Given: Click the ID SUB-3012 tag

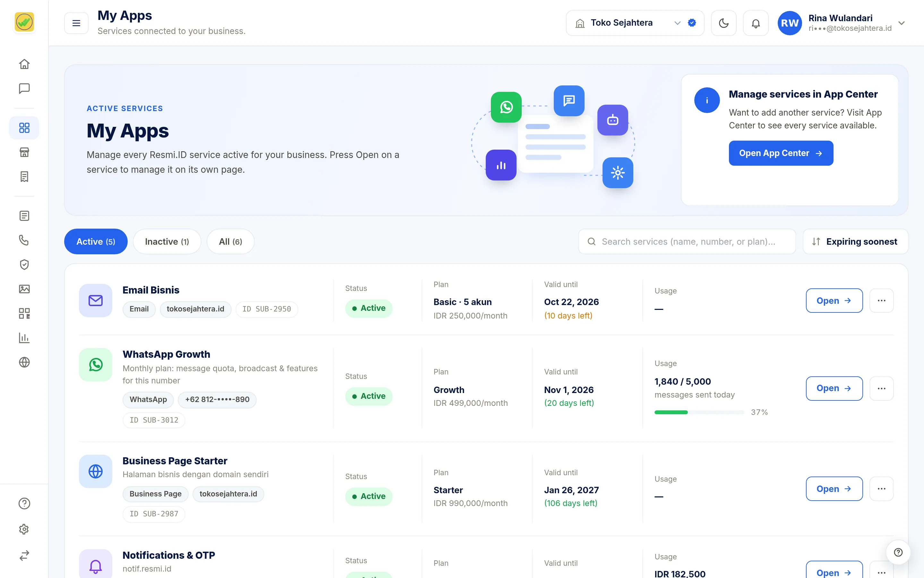Looking at the screenshot, I should [154, 420].
